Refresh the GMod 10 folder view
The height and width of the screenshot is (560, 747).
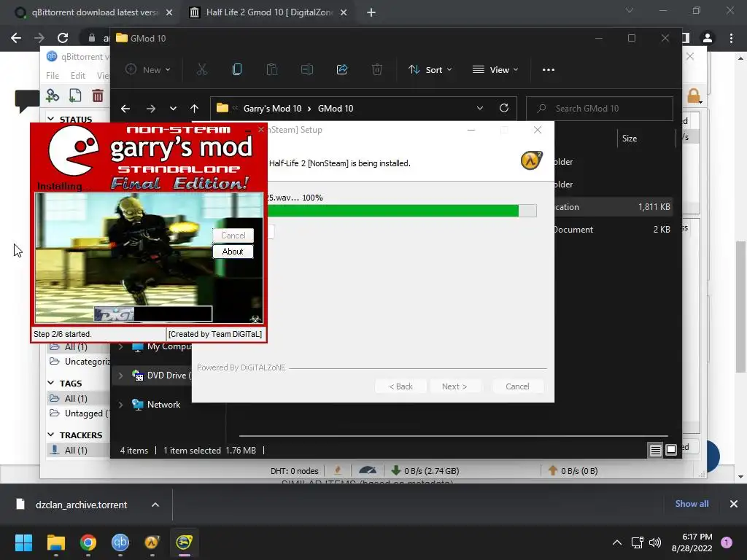click(x=504, y=108)
